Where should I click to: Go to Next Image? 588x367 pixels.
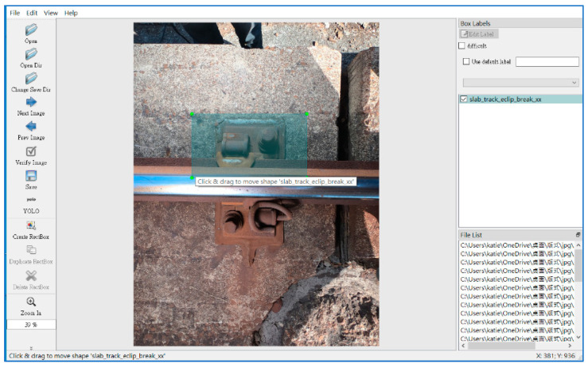coord(31,102)
